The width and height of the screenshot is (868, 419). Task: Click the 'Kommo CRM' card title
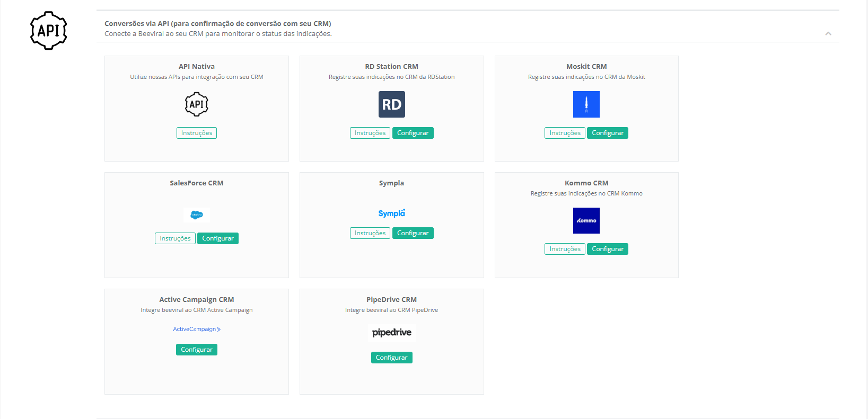(x=586, y=183)
